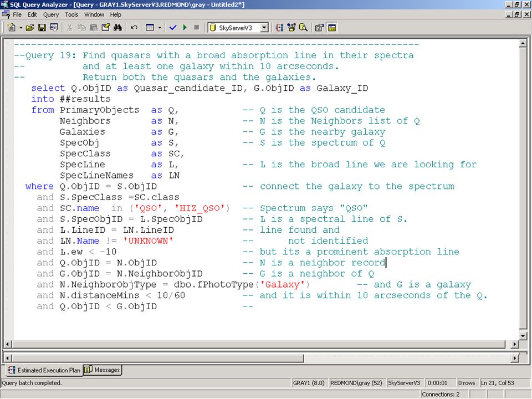
Task: Toggle the Show Results Pane icon
Action: click(x=332, y=28)
